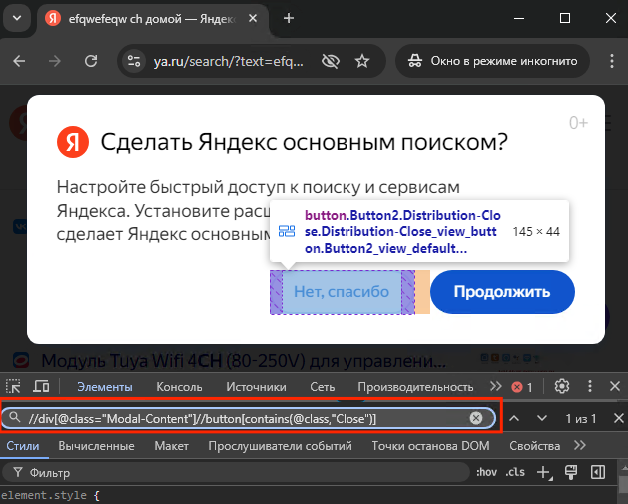This screenshot has height=504, width=628.
Task: Open Прослушиватели событий pane tab
Action: pos(280,446)
